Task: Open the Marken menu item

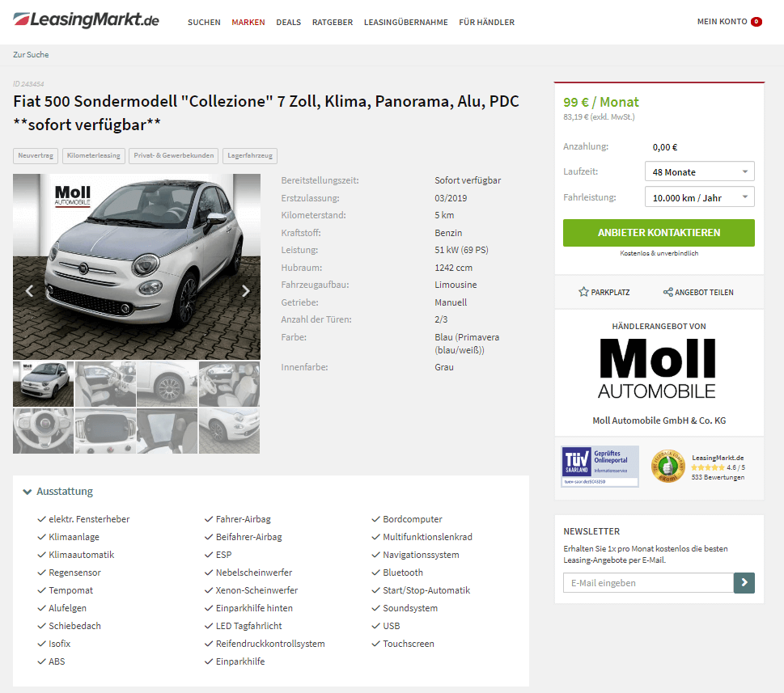Action: point(248,22)
